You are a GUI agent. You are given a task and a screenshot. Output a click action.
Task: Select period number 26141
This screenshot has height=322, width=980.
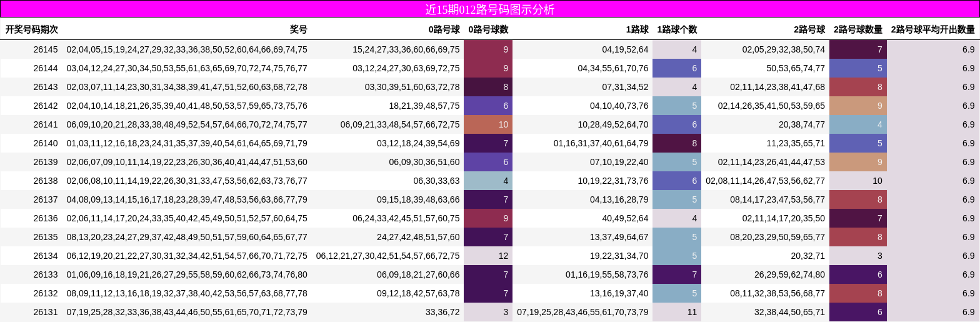pyautogui.click(x=45, y=124)
